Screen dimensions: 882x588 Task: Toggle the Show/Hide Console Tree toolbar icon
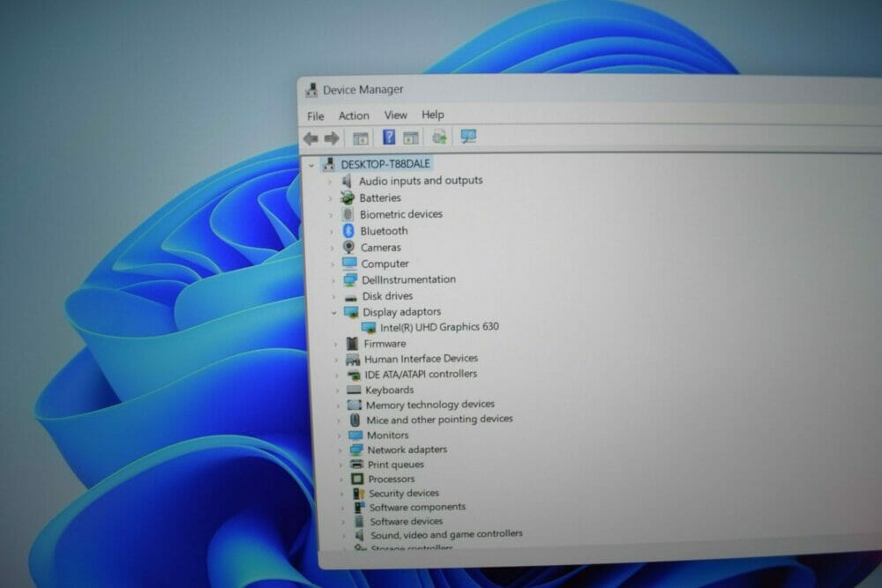click(360, 138)
